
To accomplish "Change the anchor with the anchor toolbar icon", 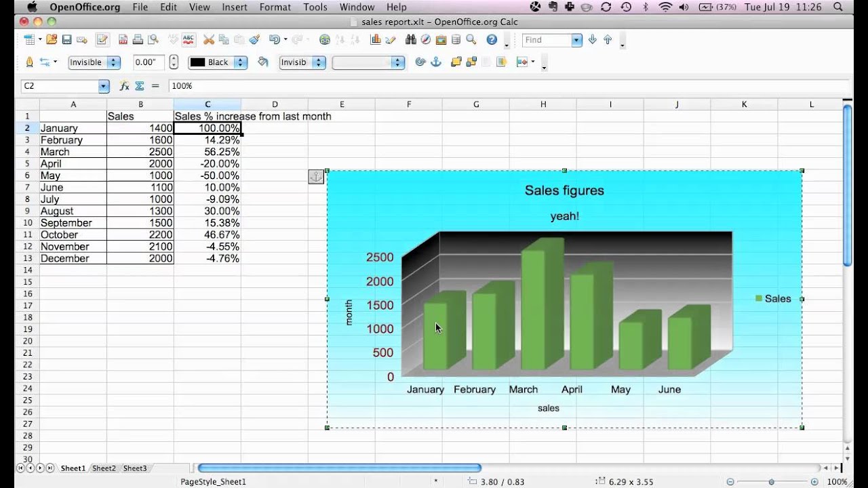I will (x=436, y=62).
